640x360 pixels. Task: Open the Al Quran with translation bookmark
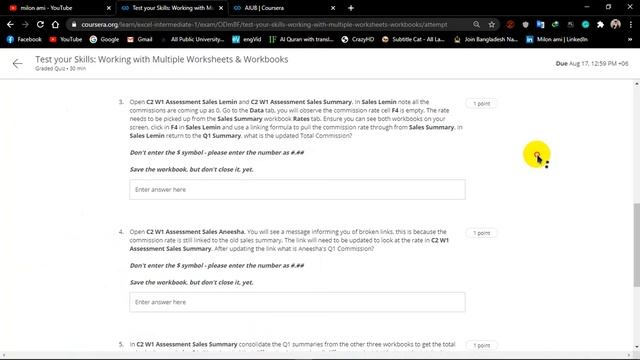[x=302, y=39]
